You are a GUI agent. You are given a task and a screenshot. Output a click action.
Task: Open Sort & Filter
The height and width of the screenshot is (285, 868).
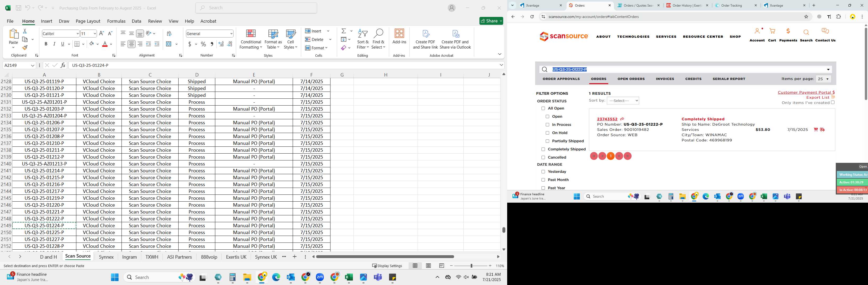(363, 39)
